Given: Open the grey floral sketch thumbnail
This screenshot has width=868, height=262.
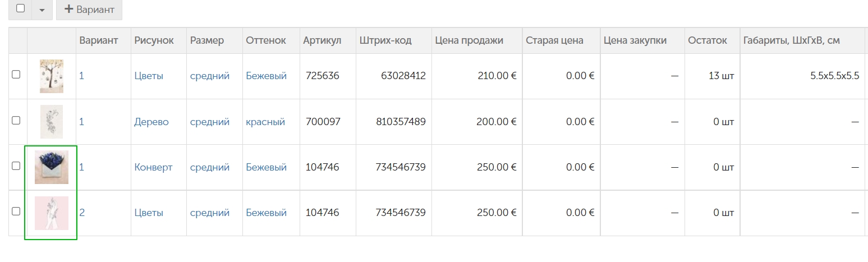Looking at the screenshot, I should (52, 122).
